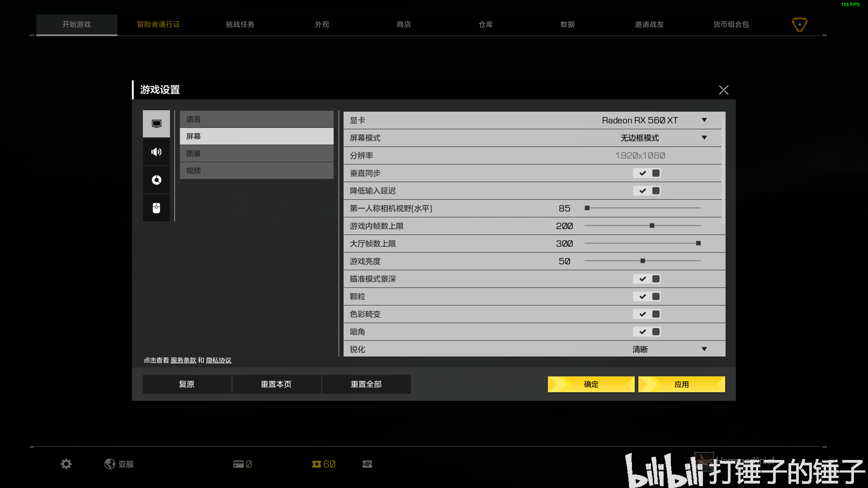This screenshot has width=868, height=488.
Task: Open the 服务条款 link
Action: pyautogui.click(x=183, y=360)
